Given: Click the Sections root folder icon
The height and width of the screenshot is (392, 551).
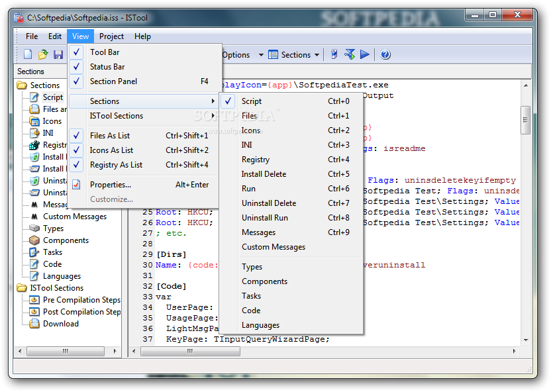Looking at the screenshot, I should pos(21,85).
